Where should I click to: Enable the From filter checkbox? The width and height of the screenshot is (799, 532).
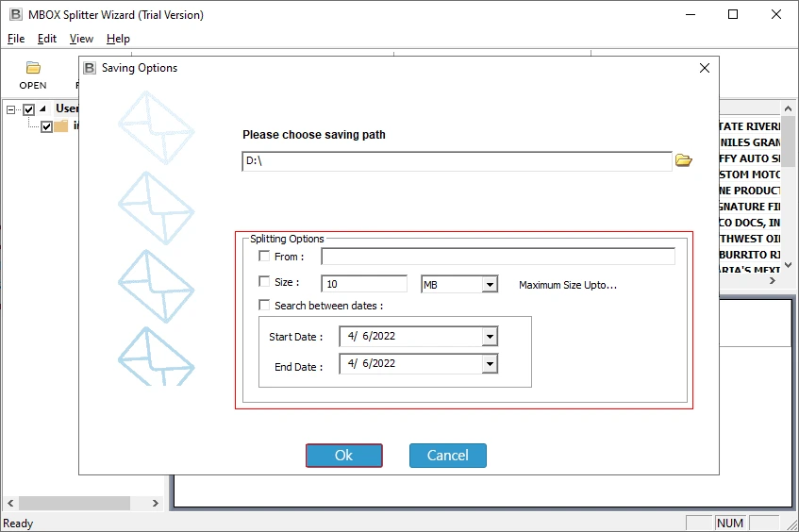point(264,256)
